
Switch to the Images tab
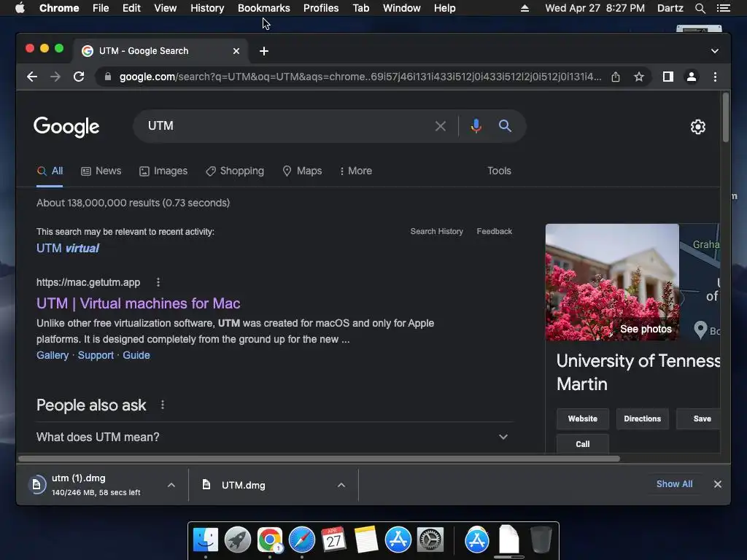pyautogui.click(x=163, y=171)
